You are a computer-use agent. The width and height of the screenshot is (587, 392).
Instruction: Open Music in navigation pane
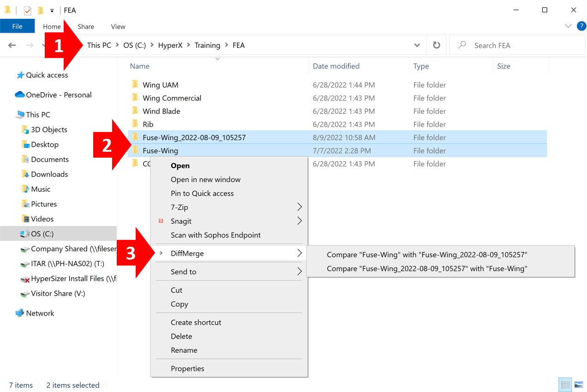click(41, 189)
